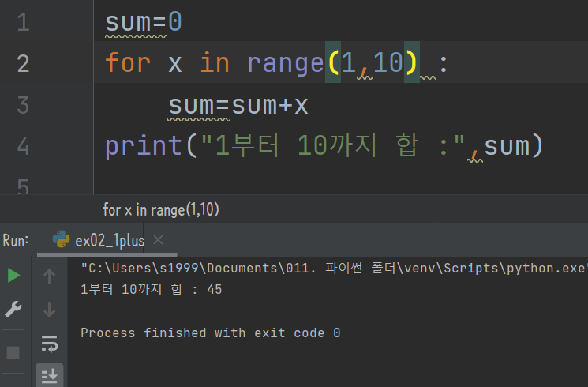Click the Korean string literal on line 4
The image size is (588, 387).
pyautogui.click(x=333, y=145)
